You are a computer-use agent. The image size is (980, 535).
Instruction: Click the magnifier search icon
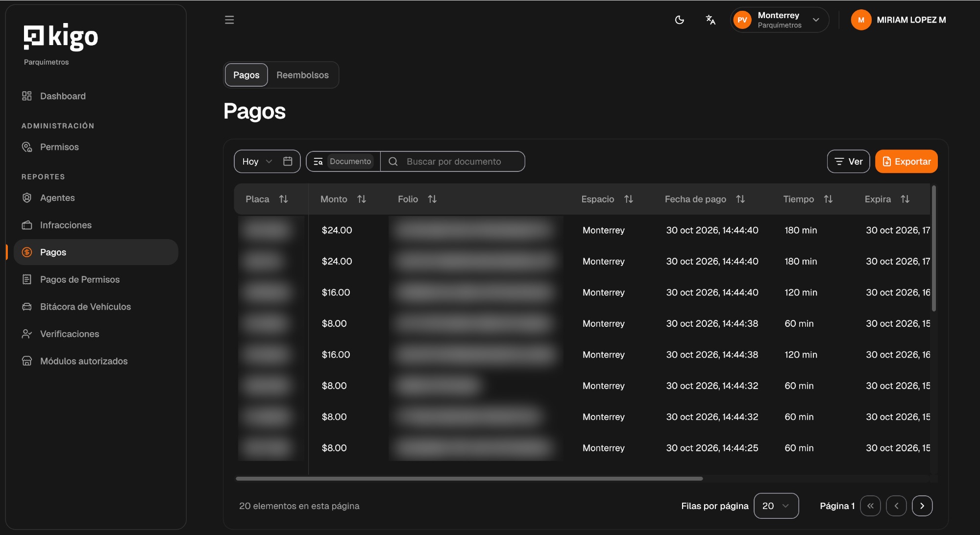point(393,161)
